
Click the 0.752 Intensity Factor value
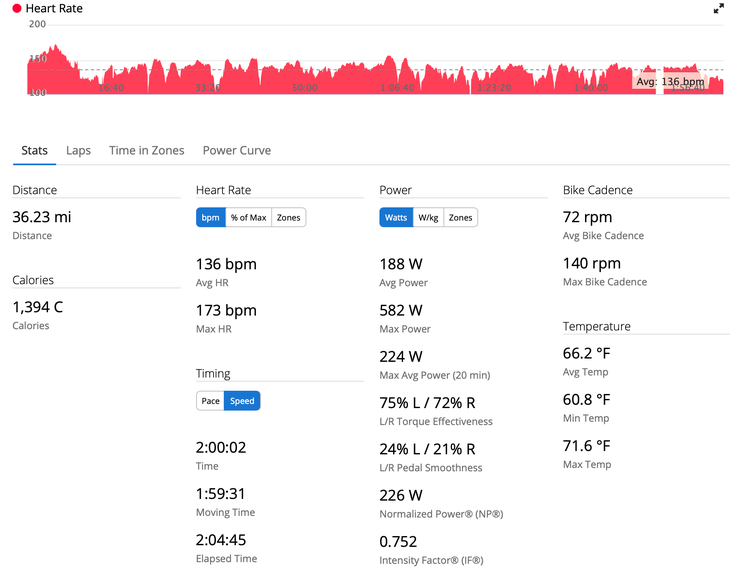pyautogui.click(x=398, y=542)
